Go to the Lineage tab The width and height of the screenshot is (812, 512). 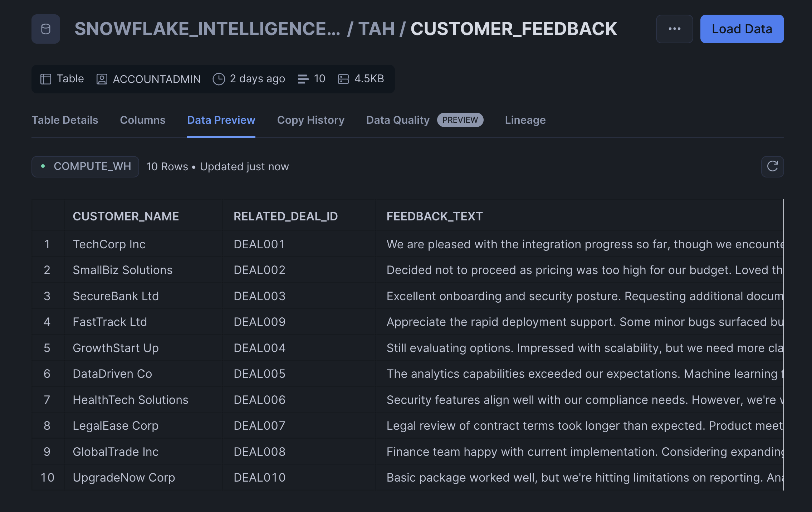pos(525,120)
